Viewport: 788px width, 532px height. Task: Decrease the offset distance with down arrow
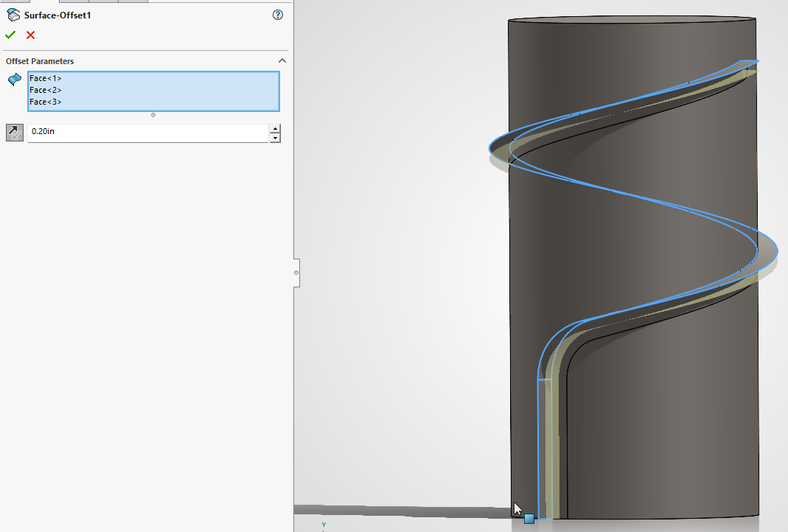275,138
